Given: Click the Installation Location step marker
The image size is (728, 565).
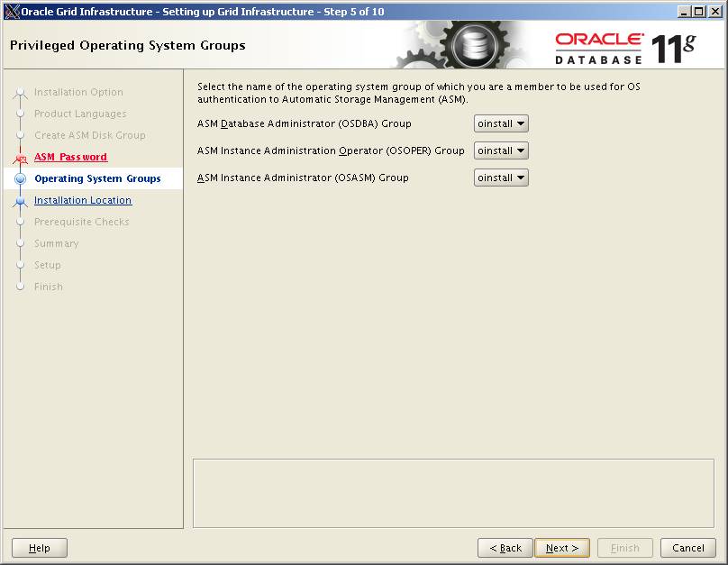Looking at the screenshot, I should pyautogui.click(x=21, y=201).
